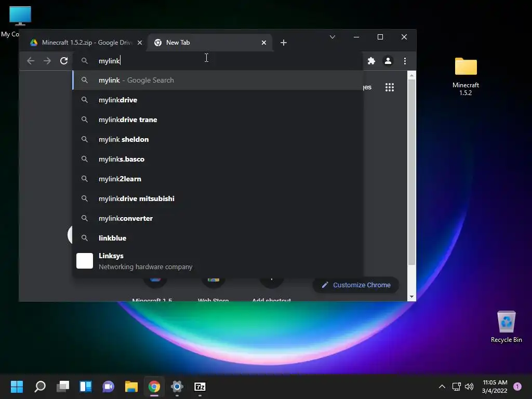Click the Chrome back arrow

click(x=31, y=61)
